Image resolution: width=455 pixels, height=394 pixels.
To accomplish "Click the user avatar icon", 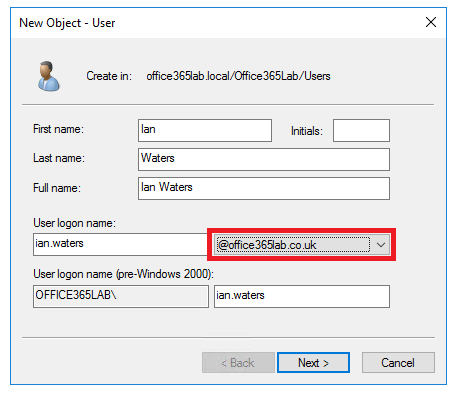I will (x=49, y=76).
